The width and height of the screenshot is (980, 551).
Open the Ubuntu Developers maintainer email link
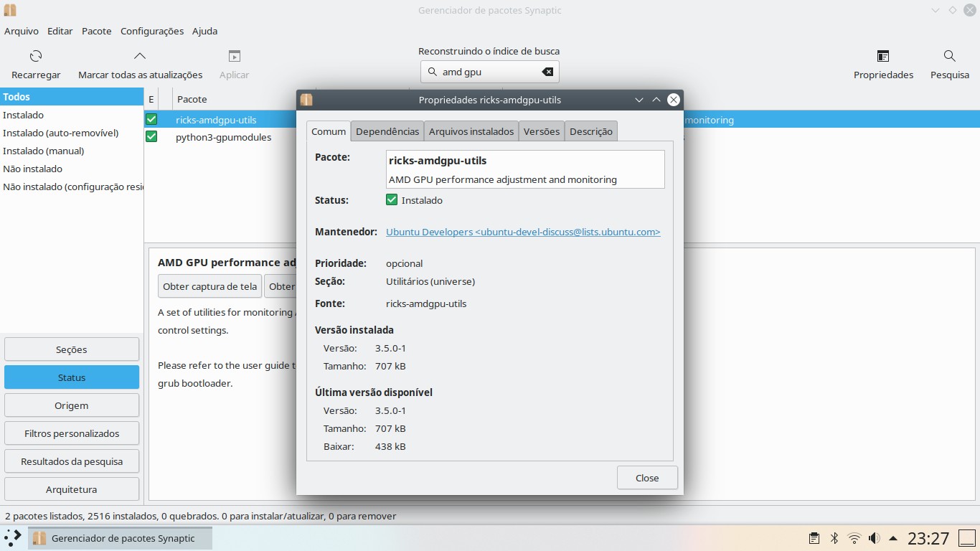[x=523, y=232]
